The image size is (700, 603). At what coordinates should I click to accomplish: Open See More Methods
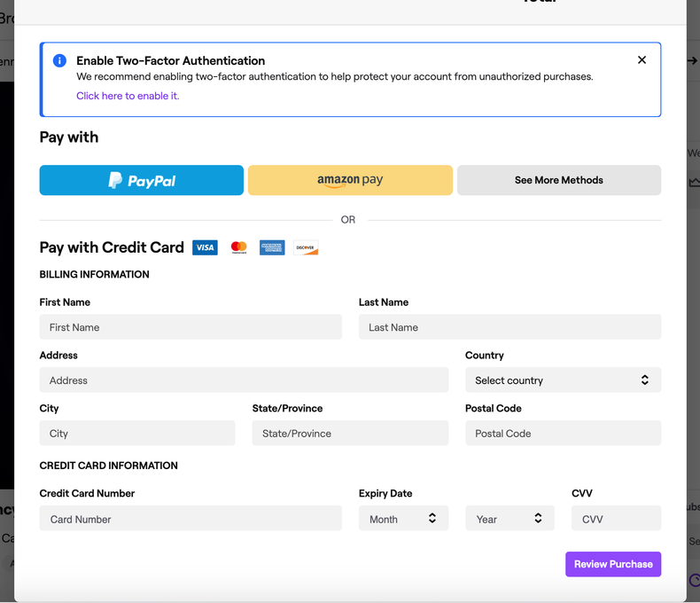click(558, 180)
